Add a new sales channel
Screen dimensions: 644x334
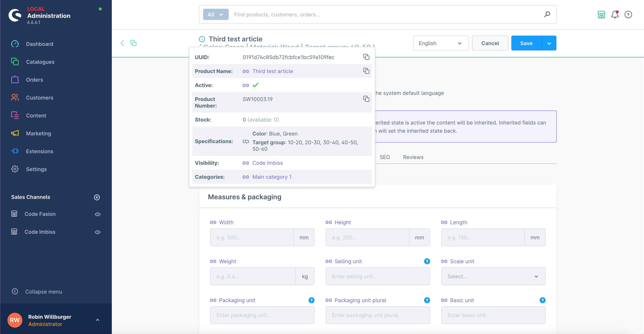pos(97,197)
